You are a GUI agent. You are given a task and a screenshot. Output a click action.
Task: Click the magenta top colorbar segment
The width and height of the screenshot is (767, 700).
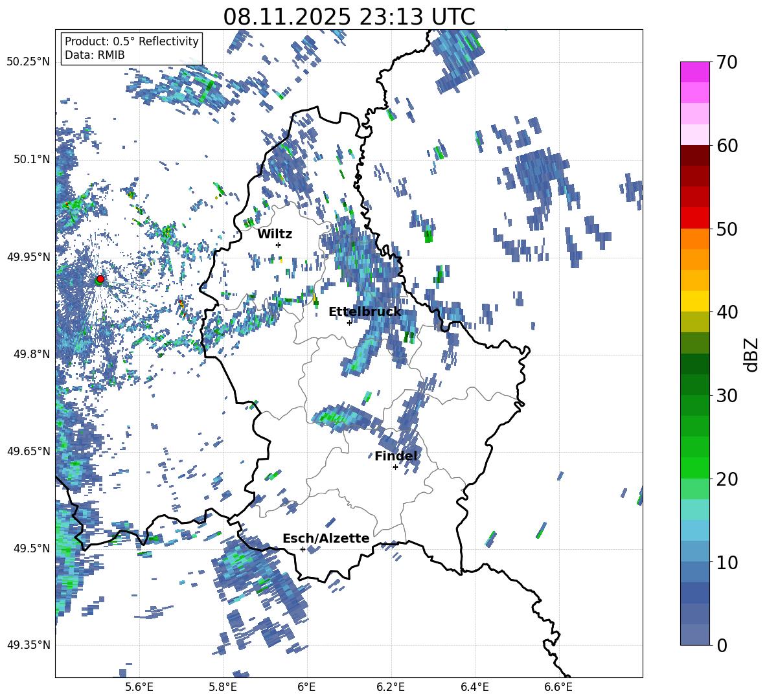click(694, 72)
